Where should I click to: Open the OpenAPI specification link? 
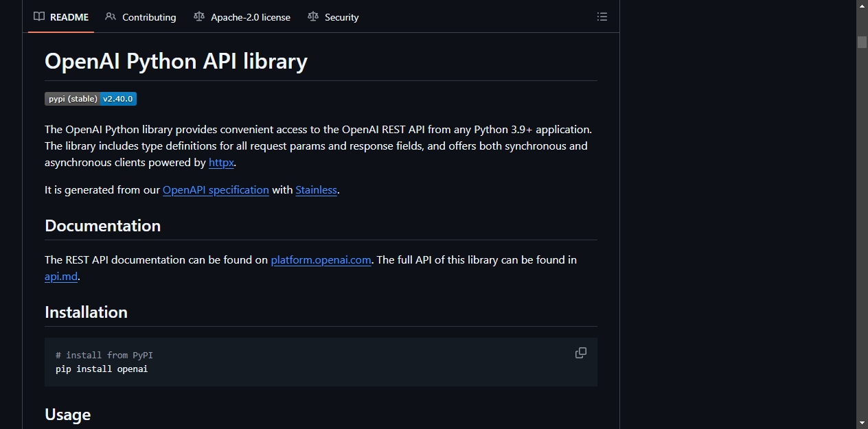tap(216, 190)
